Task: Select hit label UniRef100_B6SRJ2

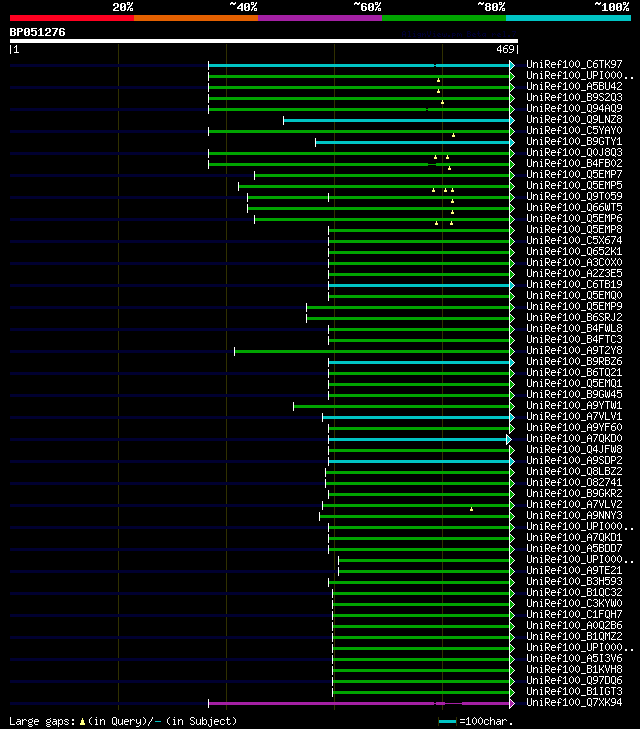Action: [x=574, y=317]
